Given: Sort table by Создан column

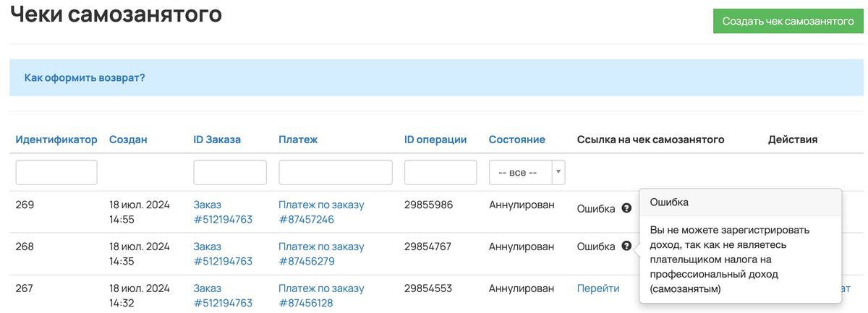Looking at the screenshot, I should 128,140.
